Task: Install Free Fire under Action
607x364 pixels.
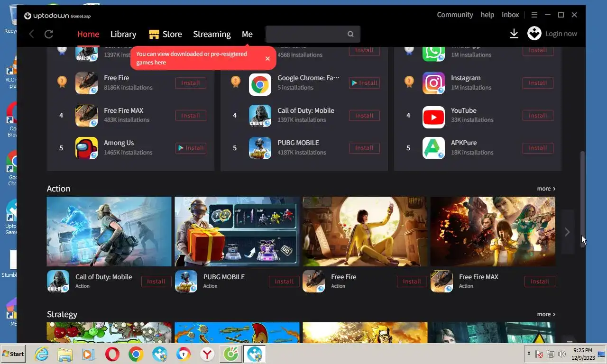Action: 412,282
